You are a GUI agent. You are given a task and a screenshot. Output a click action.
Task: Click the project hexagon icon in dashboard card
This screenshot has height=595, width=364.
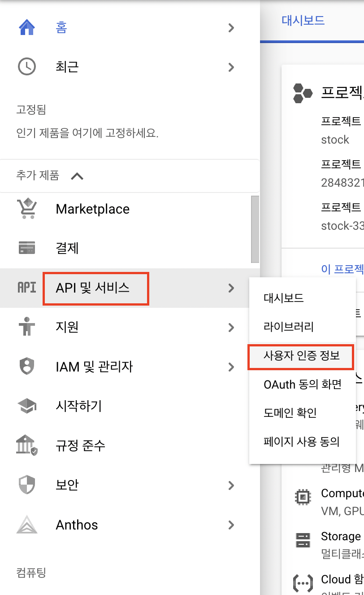pos(303,93)
